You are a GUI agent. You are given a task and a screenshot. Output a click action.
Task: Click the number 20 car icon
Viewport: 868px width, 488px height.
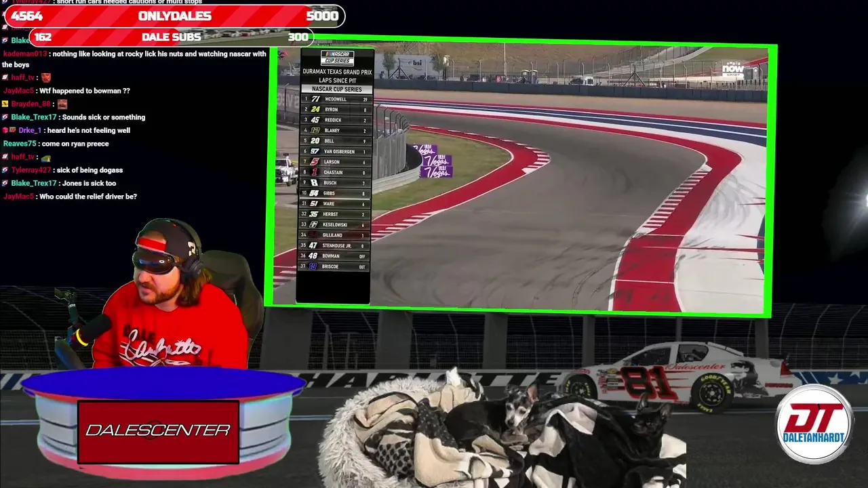click(315, 141)
